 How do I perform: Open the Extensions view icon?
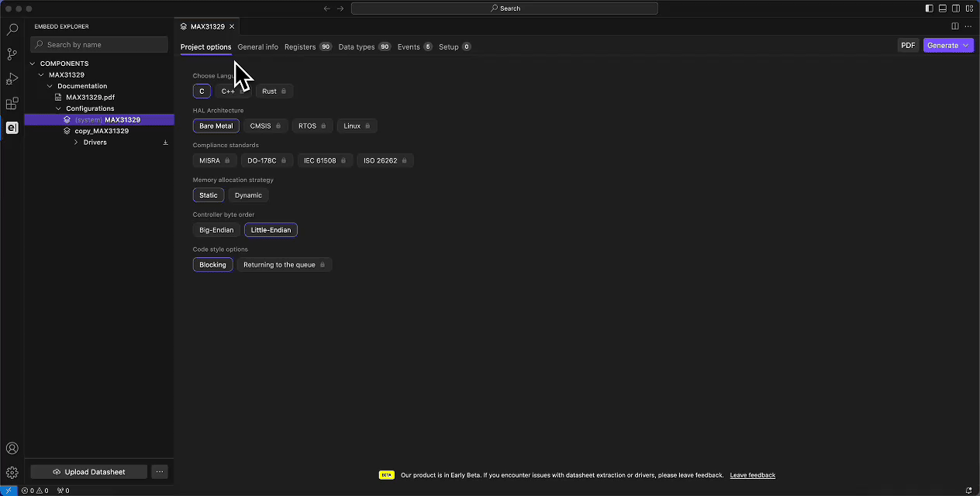point(12,104)
